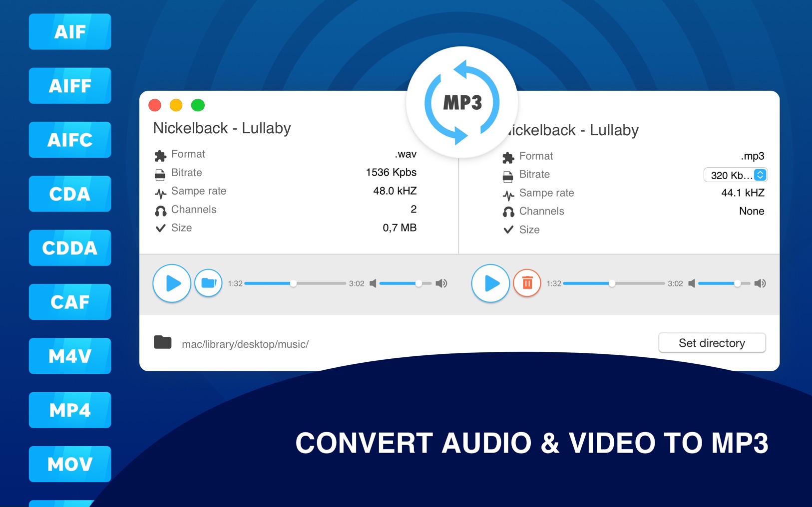Adjust the output volume slider
This screenshot has width=812, height=507.
pyautogui.click(x=724, y=283)
